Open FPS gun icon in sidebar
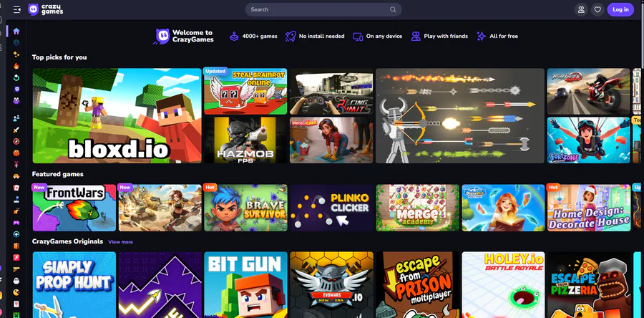This screenshot has height=318, width=644. coord(16,269)
